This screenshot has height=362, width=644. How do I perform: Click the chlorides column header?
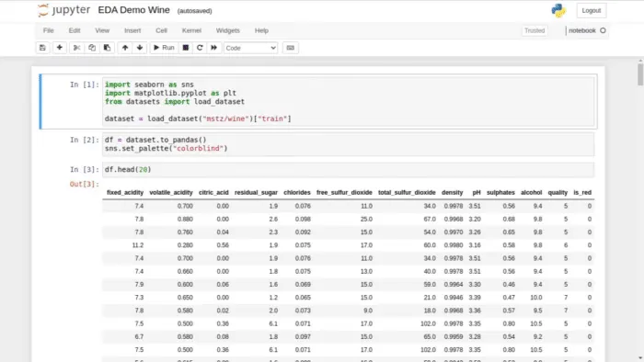(297, 192)
